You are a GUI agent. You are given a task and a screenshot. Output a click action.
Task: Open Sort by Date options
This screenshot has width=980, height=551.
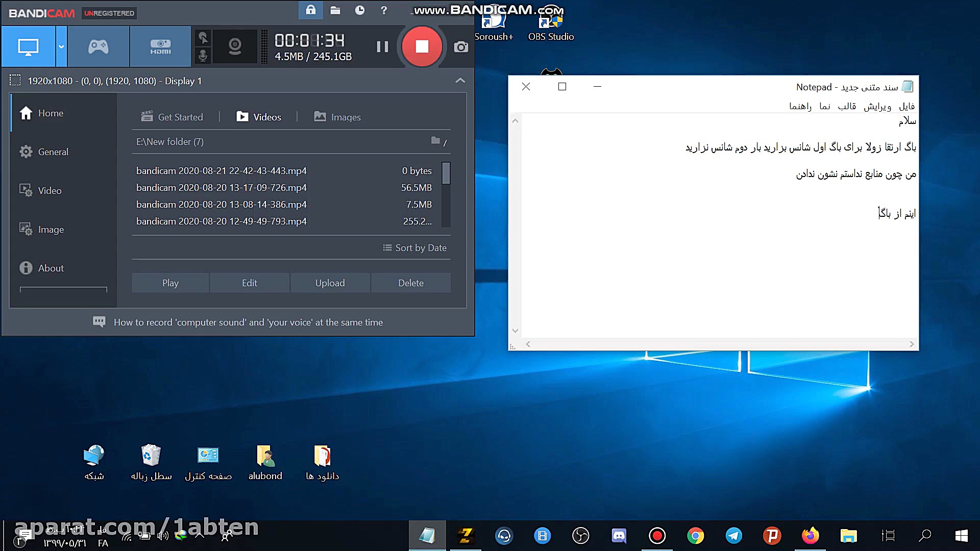coord(414,248)
